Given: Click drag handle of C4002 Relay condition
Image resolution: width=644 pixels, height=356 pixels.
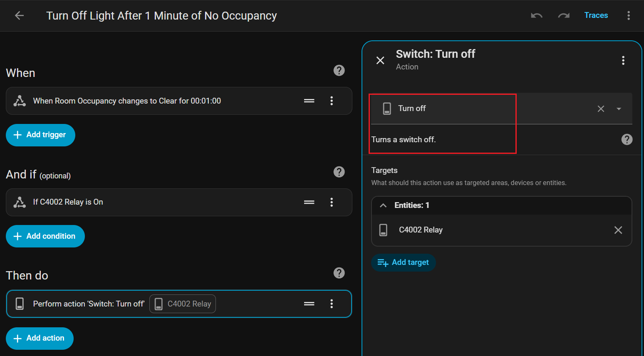Looking at the screenshot, I should (x=309, y=202).
